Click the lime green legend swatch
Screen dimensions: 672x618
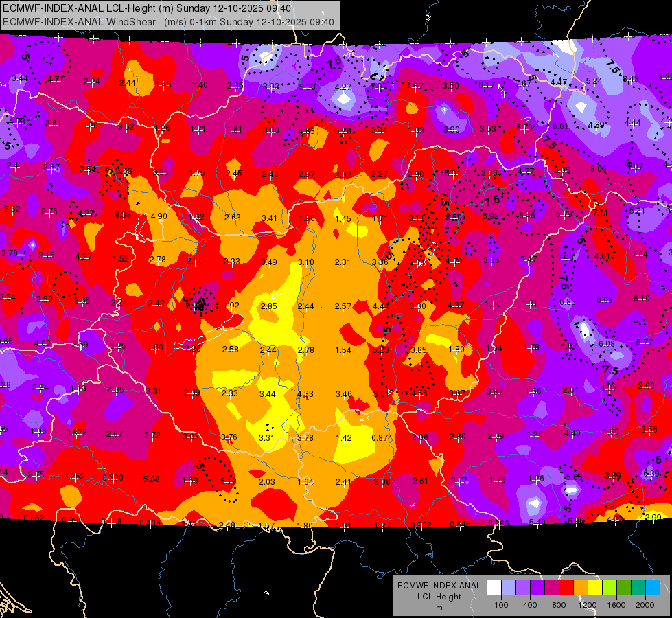click(x=610, y=588)
